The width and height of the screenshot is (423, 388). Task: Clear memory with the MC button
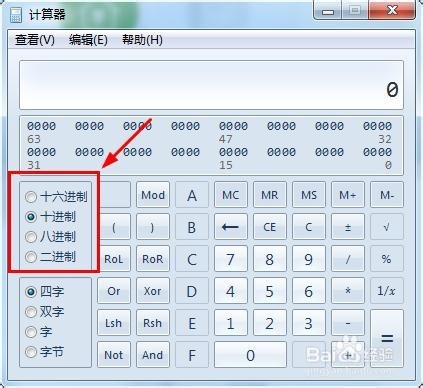[231, 195]
